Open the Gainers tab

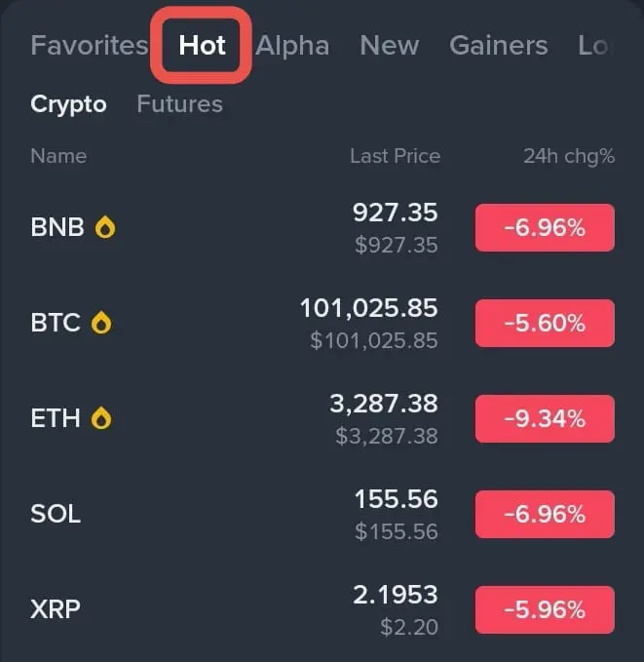click(498, 46)
